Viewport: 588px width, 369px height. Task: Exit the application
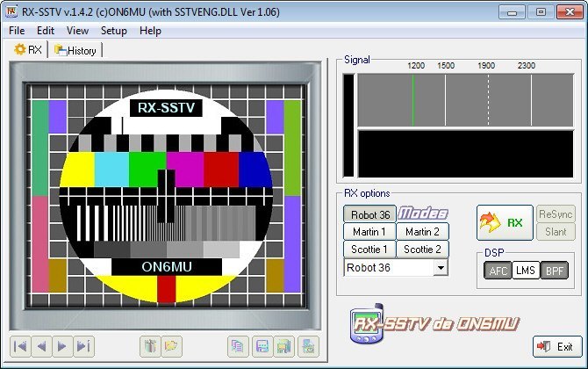click(x=557, y=346)
